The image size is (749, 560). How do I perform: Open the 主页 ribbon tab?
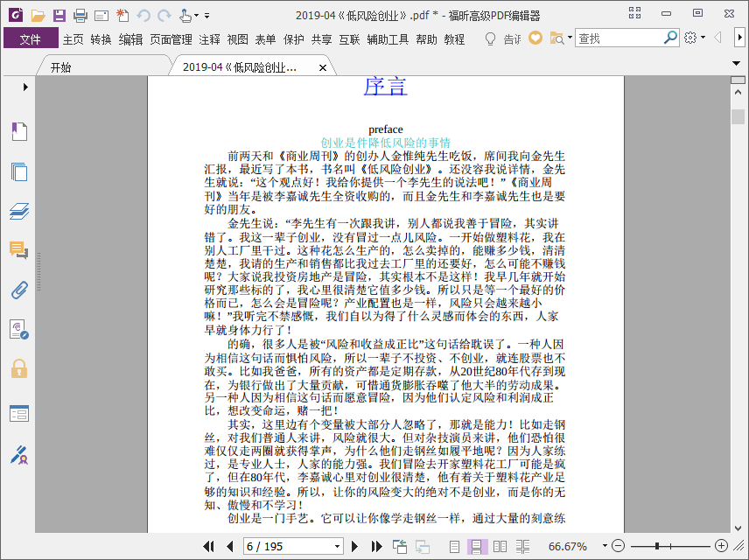pyautogui.click(x=73, y=39)
